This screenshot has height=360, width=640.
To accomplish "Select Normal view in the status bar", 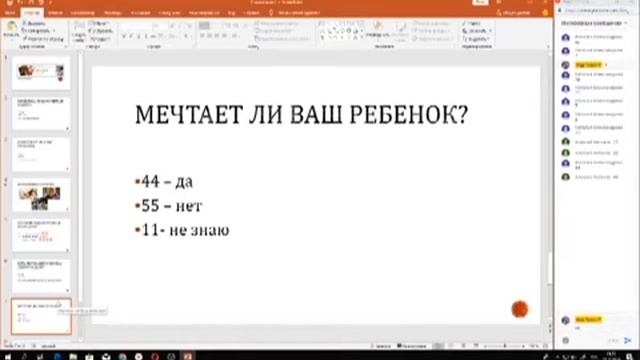I will (x=438, y=346).
